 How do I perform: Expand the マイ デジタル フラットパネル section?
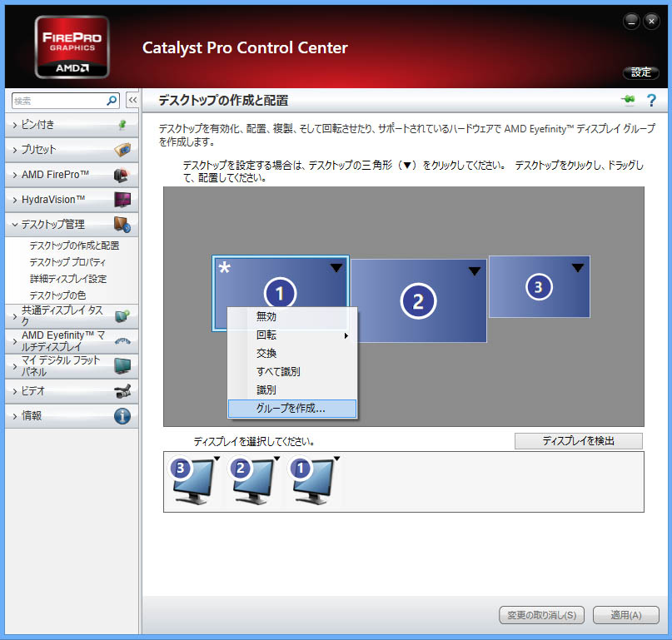14,366
